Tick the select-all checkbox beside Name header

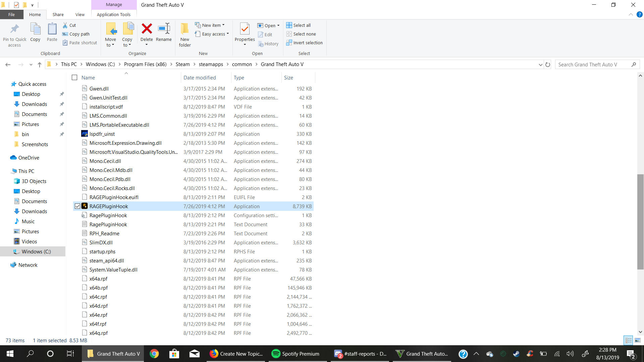tap(74, 77)
